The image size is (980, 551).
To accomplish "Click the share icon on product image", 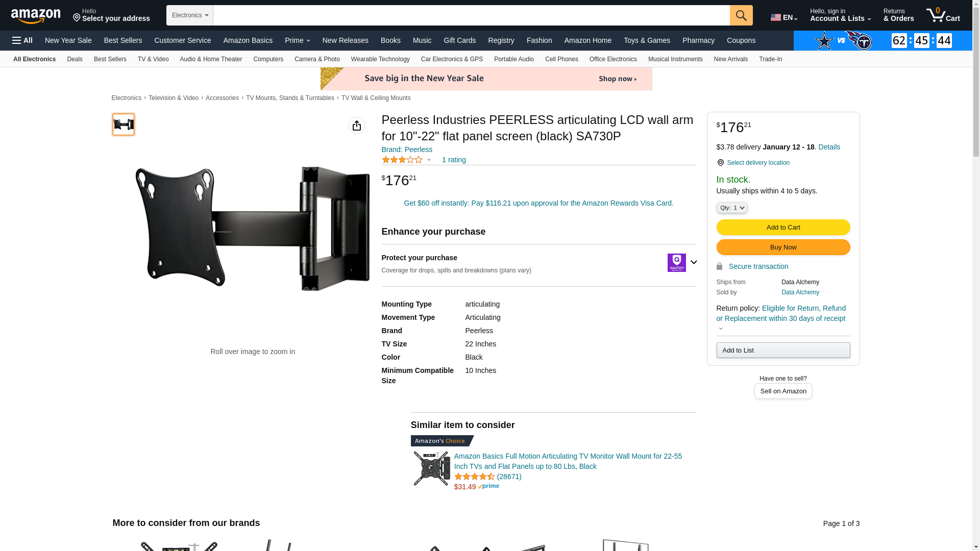I will tap(357, 126).
